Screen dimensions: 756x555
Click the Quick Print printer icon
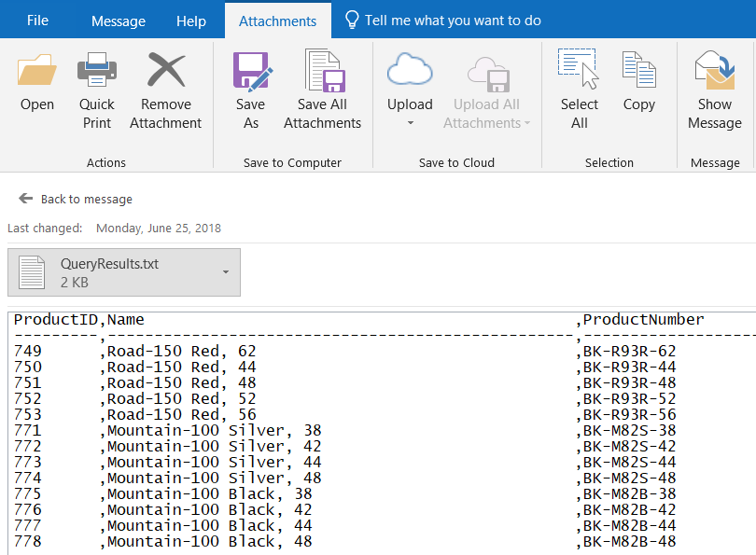click(x=97, y=71)
